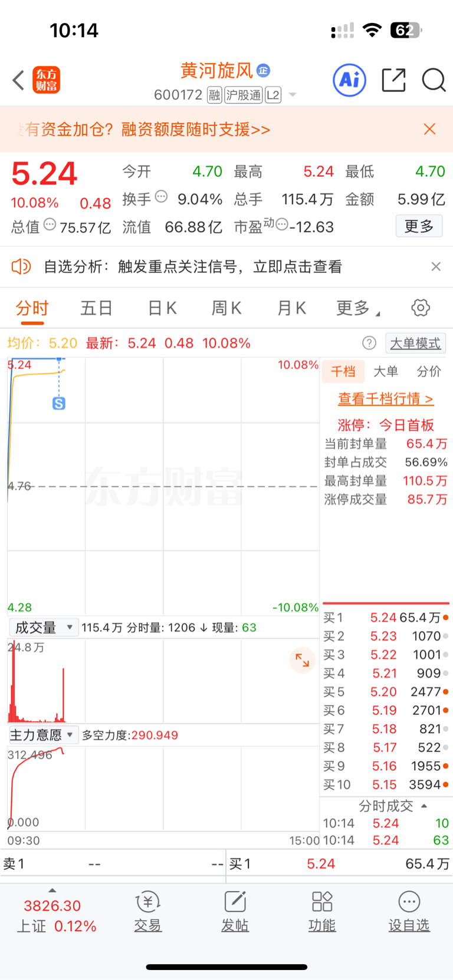This screenshot has height=980, width=453.
Task: Tap the battery indicator in status bar
Action: [406, 30]
